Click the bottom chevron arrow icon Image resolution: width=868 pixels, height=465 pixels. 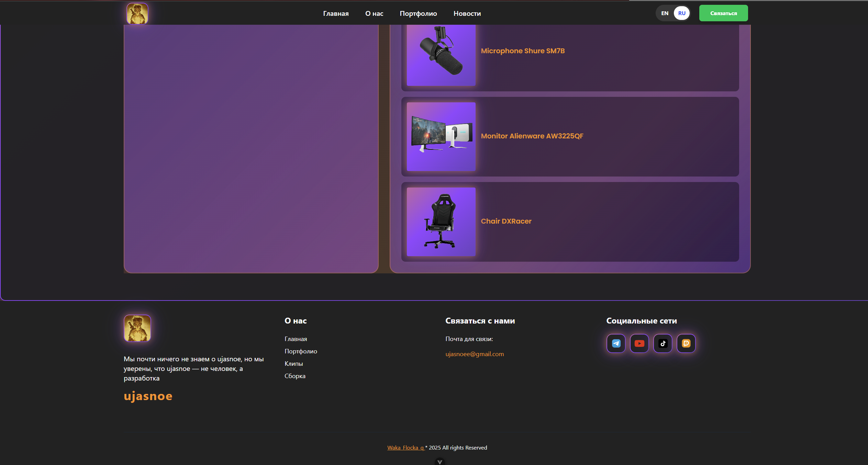[439, 462]
